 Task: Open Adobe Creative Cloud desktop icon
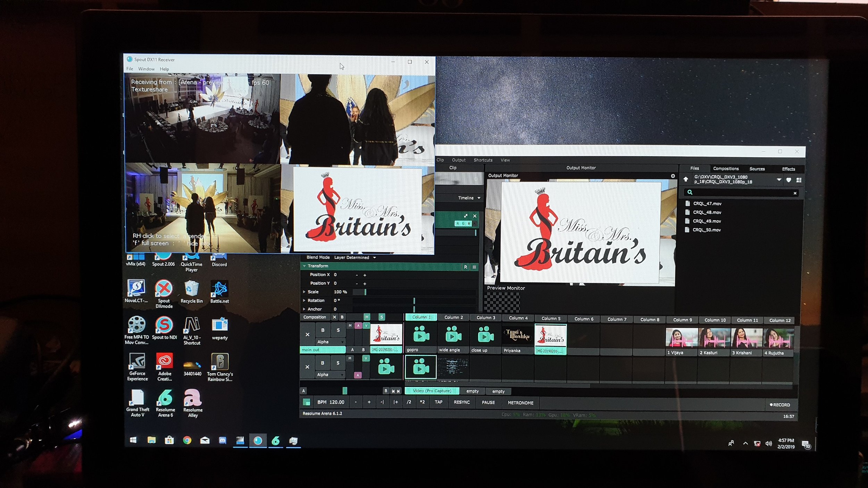point(165,367)
